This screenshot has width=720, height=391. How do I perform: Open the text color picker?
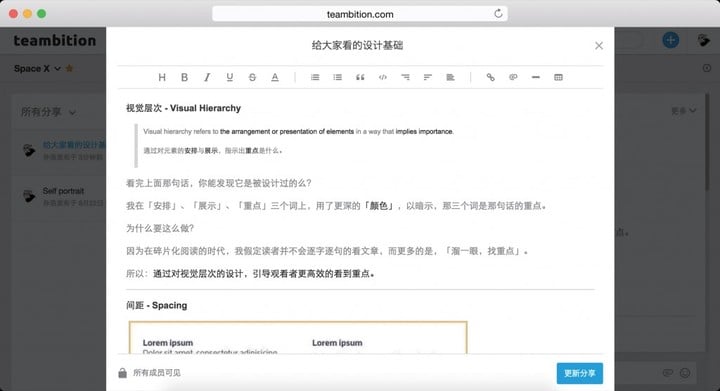pos(275,77)
